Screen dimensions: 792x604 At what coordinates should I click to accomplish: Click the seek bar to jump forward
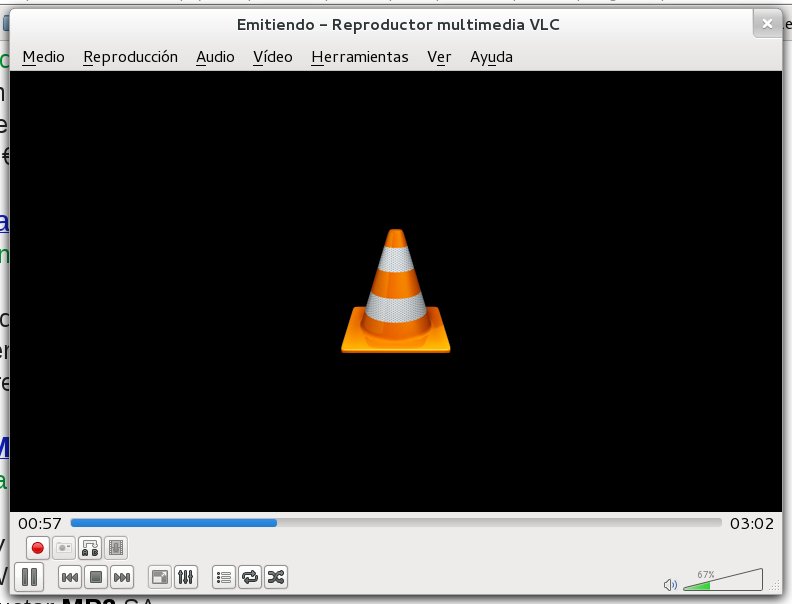tap(397, 523)
